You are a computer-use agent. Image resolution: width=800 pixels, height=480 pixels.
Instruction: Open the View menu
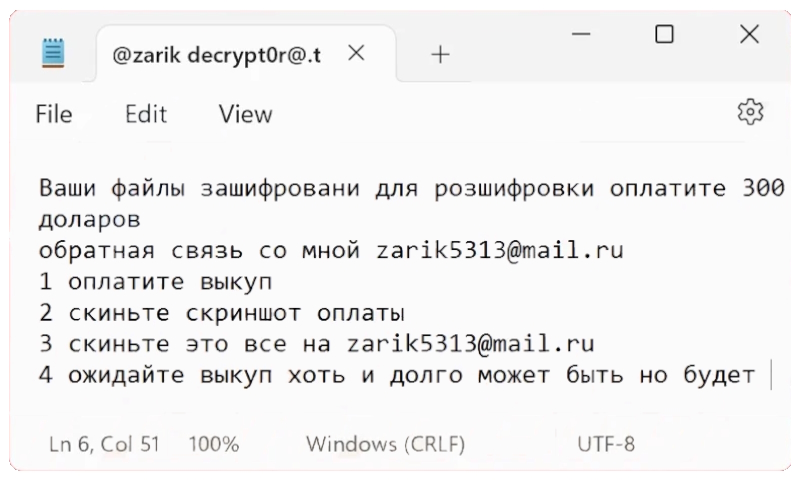(x=245, y=115)
